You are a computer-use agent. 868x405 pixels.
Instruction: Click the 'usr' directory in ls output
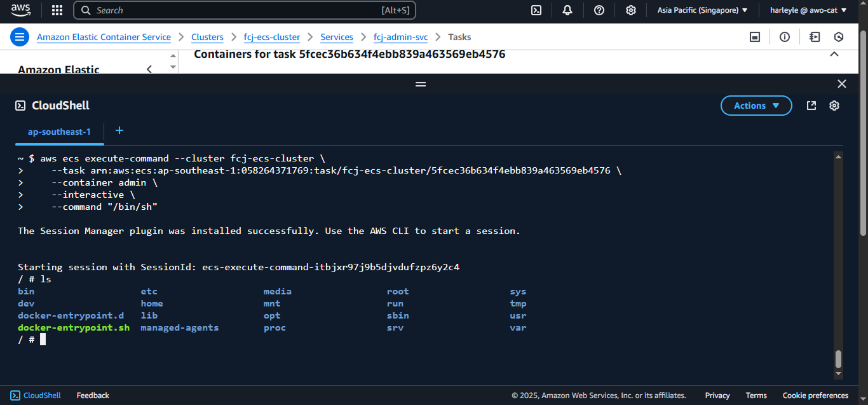518,315
